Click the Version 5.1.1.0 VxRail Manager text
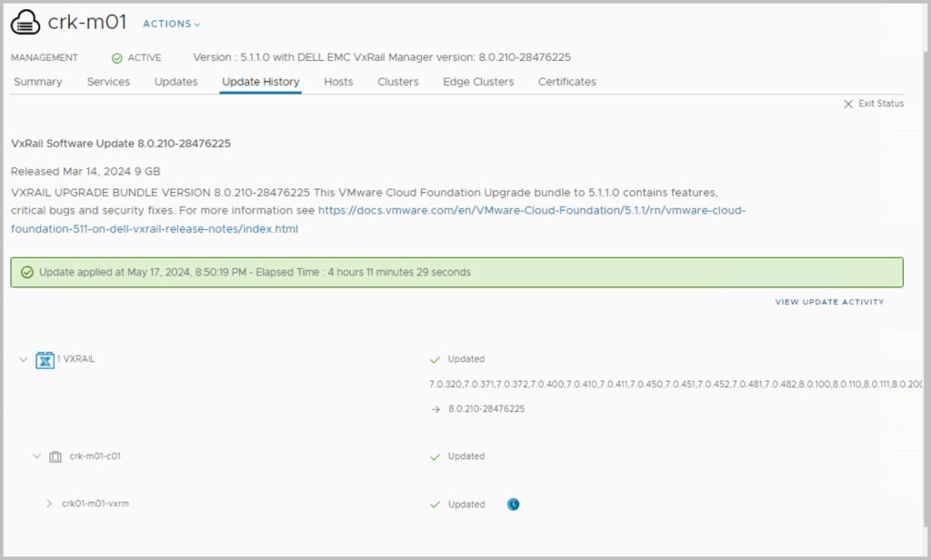 point(382,57)
